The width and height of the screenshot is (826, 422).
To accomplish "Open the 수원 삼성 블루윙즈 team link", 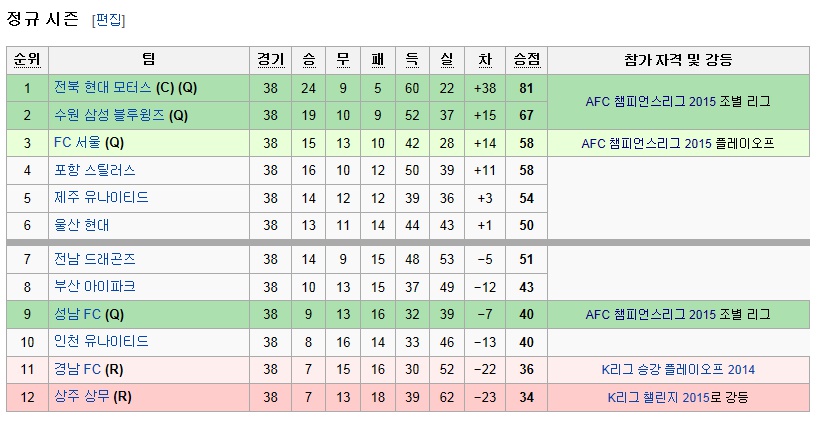I will pos(110,115).
